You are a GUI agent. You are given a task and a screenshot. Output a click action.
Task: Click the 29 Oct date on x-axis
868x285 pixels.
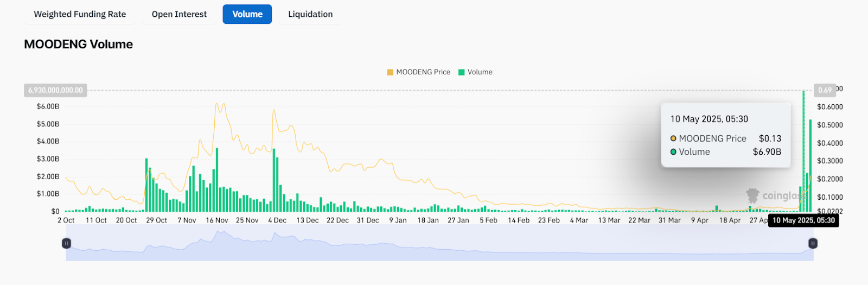click(156, 220)
